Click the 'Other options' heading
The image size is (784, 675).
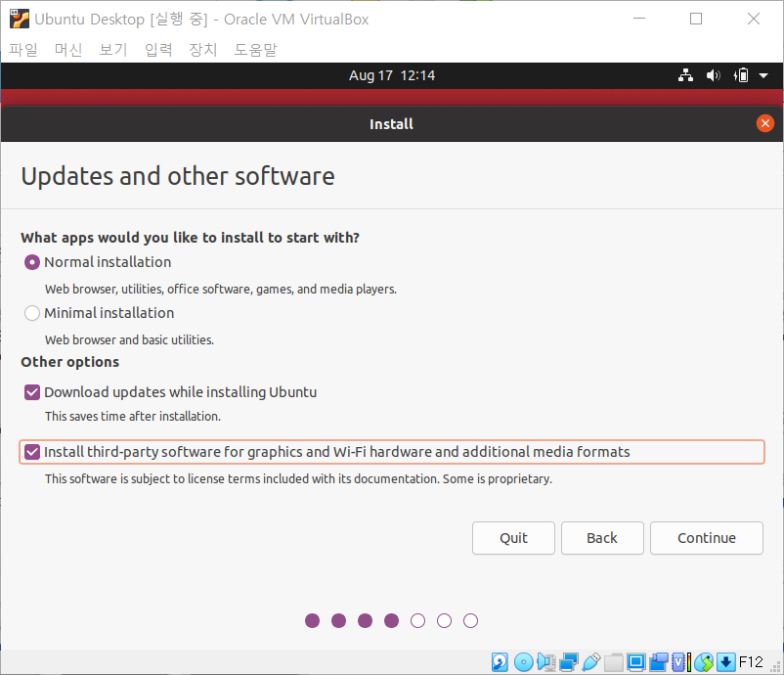pos(70,362)
